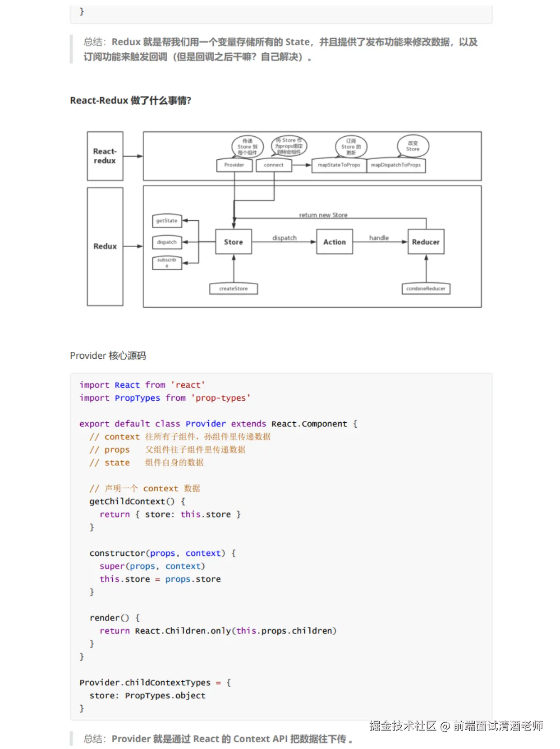Click the "getChildContext() {" code line
560x749 pixels.
pyautogui.click(x=138, y=501)
